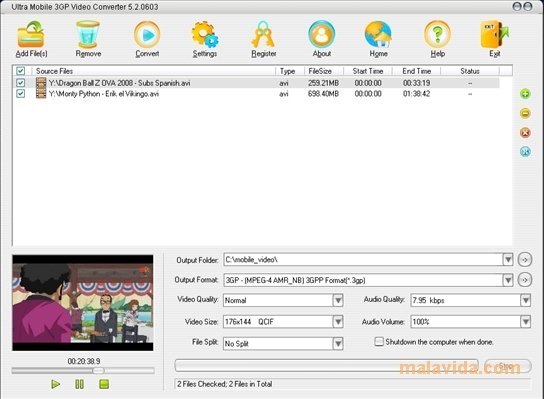Screen dimensions: 544x399
Task: Click the Status column header
Action: pyautogui.click(x=470, y=71)
